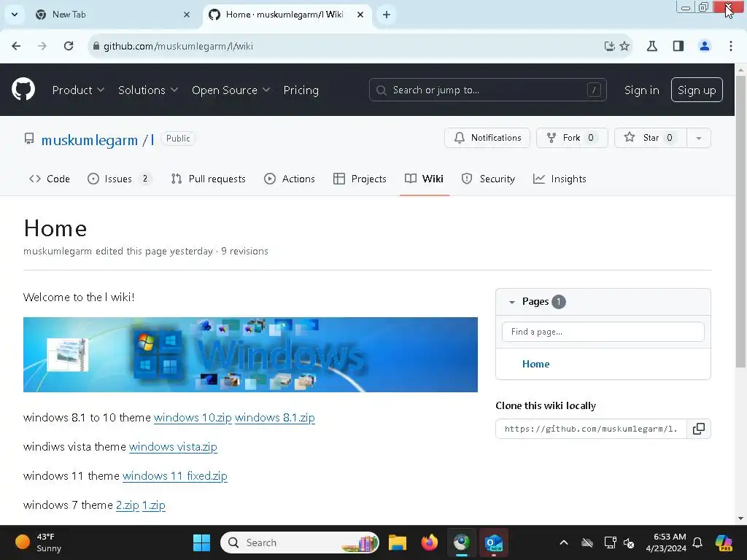Click the Windows banner image
747x560 pixels.
pyautogui.click(x=250, y=355)
